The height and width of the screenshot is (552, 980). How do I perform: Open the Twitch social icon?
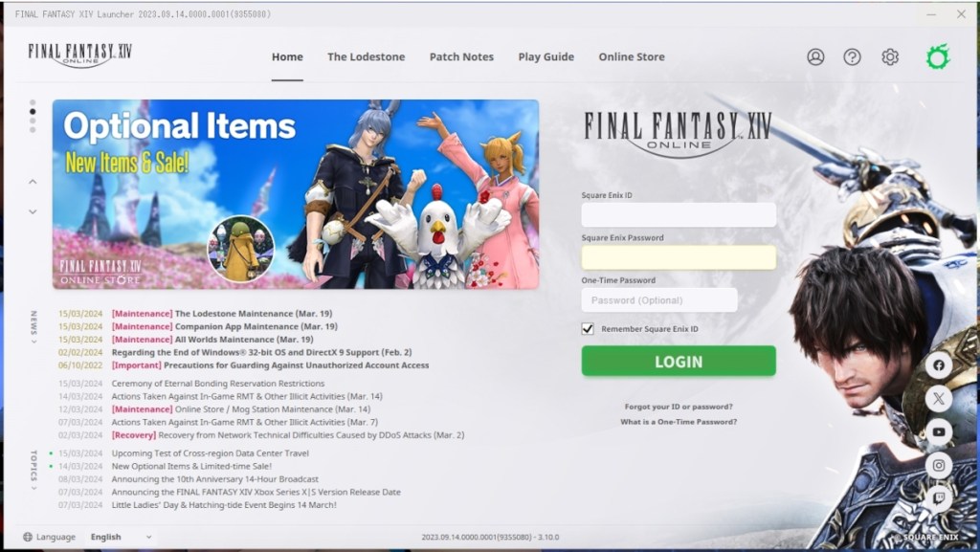[x=939, y=498]
